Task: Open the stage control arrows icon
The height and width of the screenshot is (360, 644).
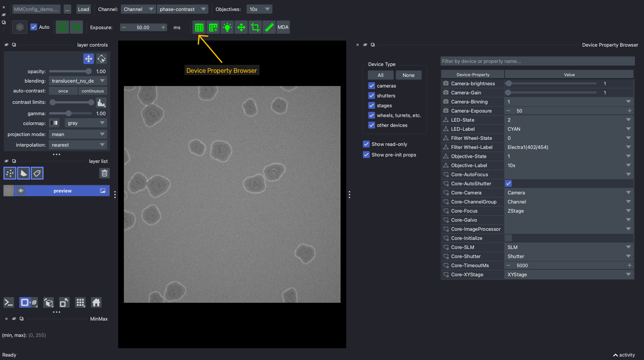Action: (241, 27)
